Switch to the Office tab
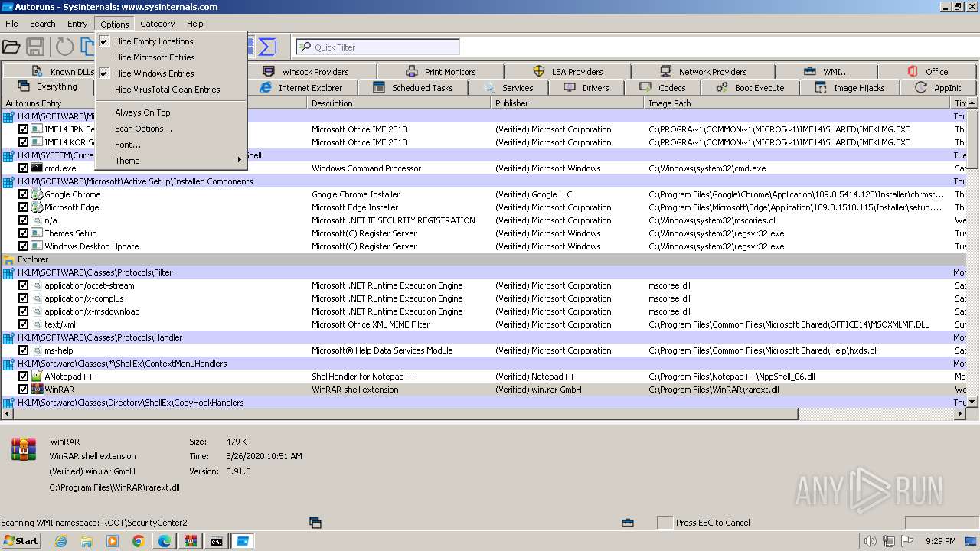The height and width of the screenshot is (551, 980). point(928,72)
